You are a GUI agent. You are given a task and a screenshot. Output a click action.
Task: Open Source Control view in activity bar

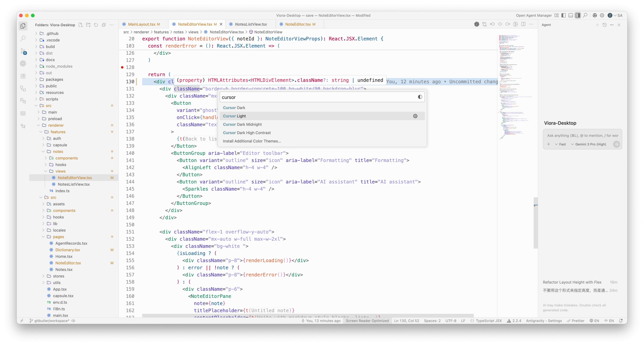[23, 51]
